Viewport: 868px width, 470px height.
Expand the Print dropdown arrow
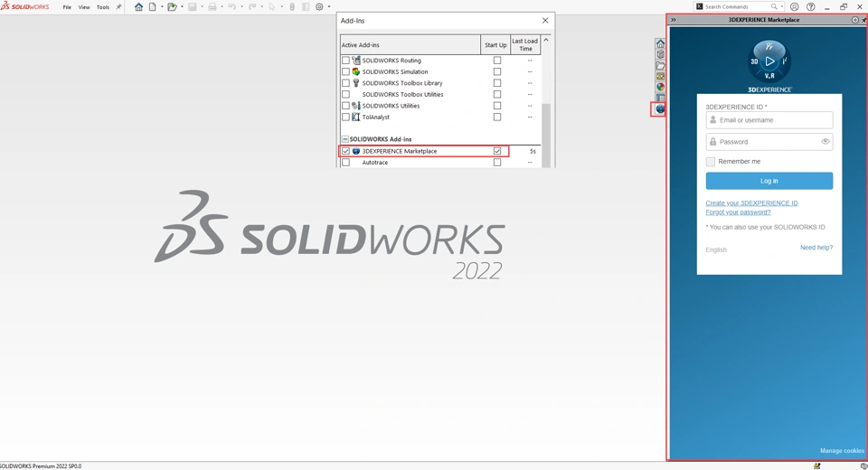pyautogui.click(x=222, y=6)
